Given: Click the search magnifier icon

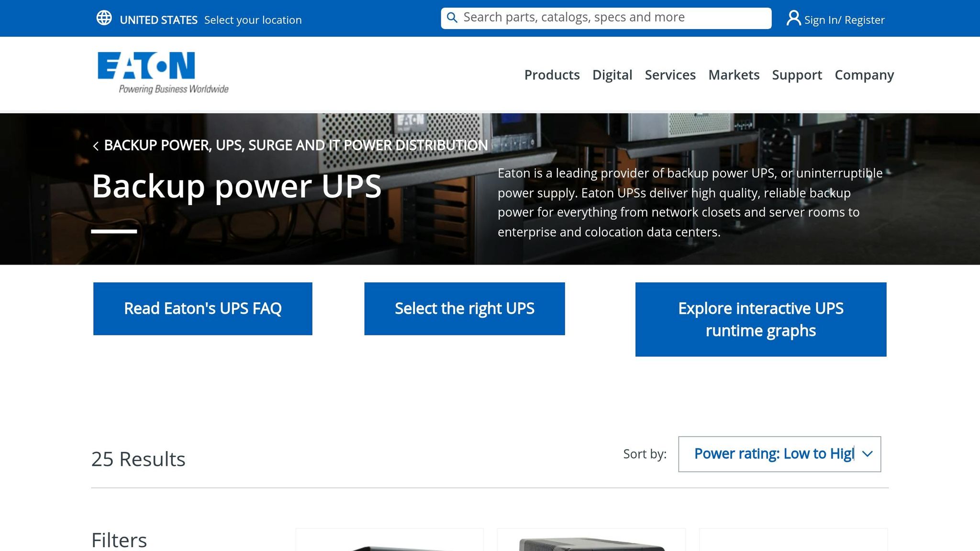Looking at the screenshot, I should pyautogui.click(x=452, y=18).
